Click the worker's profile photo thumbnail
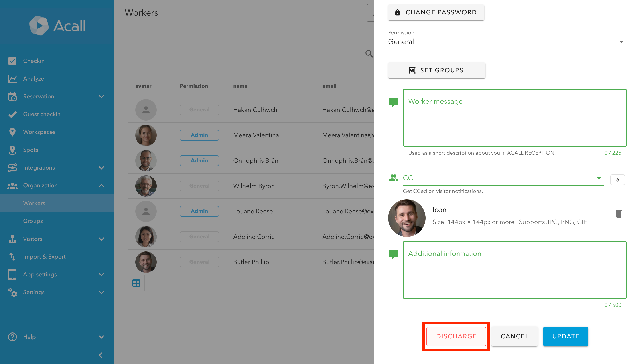 (x=406, y=218)
